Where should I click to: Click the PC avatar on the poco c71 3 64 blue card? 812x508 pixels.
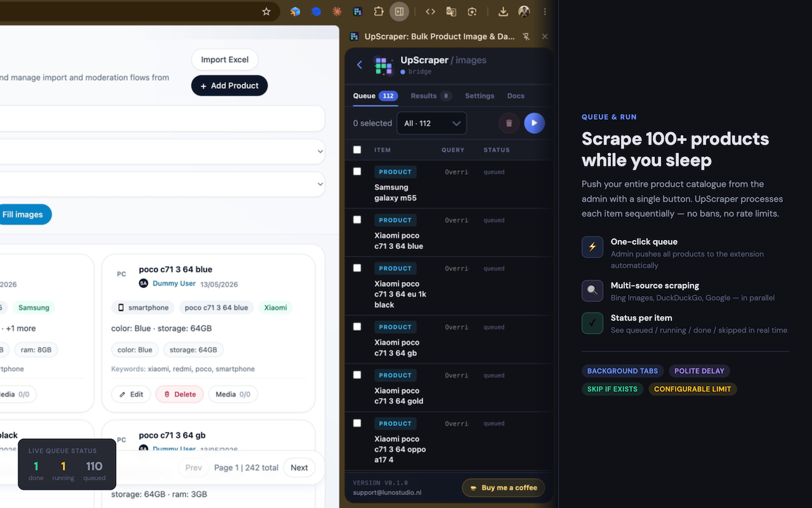pyautogui.click(x=121, y=274)
